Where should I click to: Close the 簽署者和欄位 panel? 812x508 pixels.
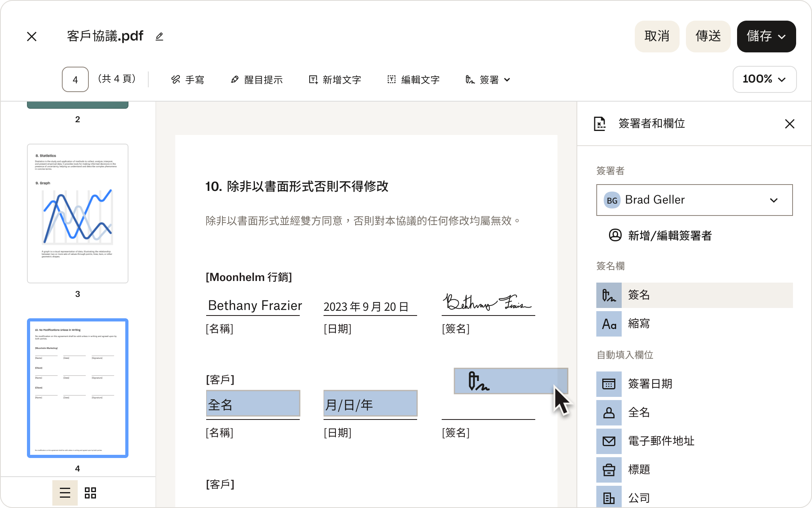(790, 124)
